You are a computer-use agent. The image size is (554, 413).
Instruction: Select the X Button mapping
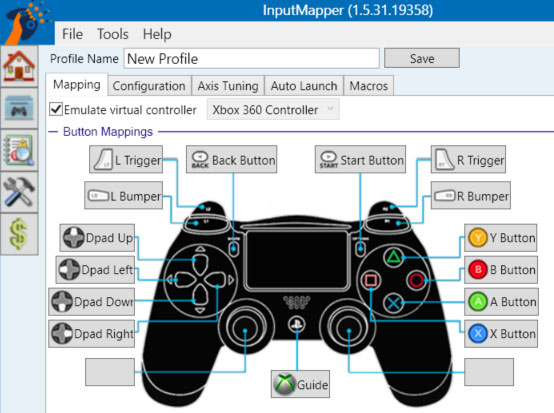coord(501,334)
